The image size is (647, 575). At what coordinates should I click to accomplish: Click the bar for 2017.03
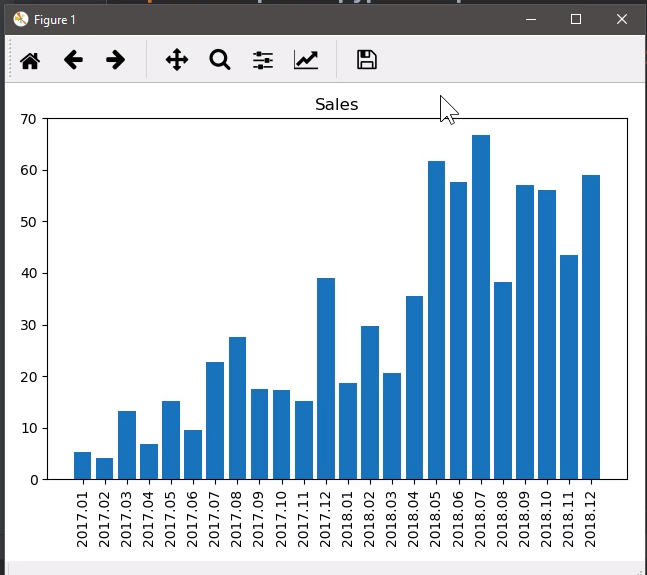coord(127,445)
